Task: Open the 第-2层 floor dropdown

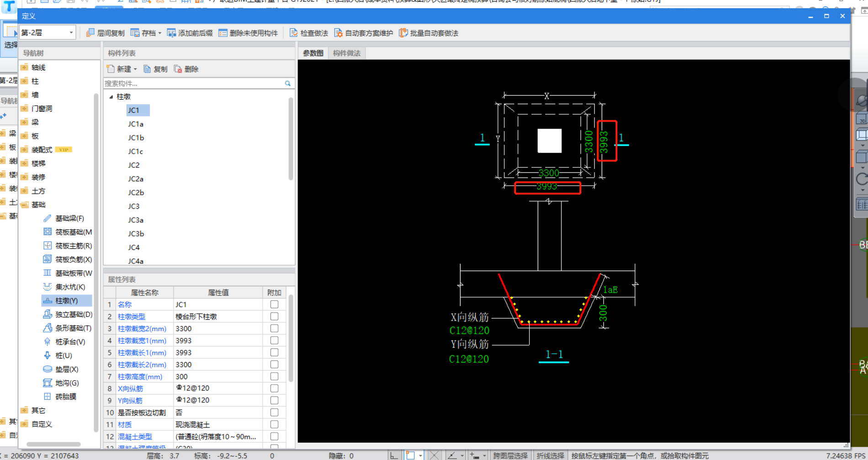Action: click(x=71, y=33)
